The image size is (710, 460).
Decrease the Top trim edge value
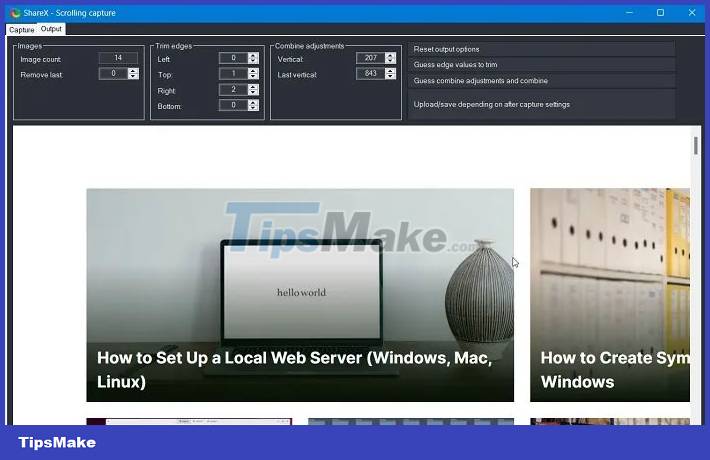pyautogui.click(x=253, y=76)
